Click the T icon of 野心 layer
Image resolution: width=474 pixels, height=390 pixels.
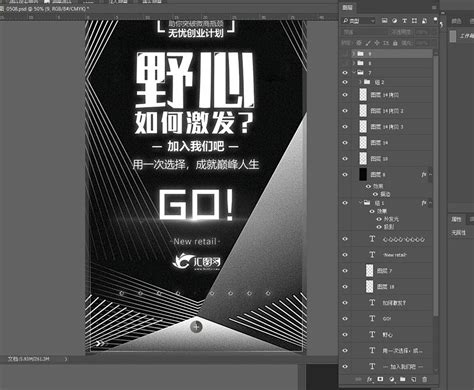click(x=372, y=334)
